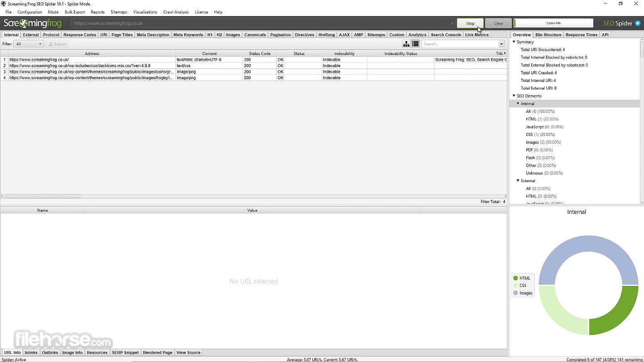Image resolution: width=644 pixels, height=362 pixels.
Task: Open the Hreflang tab
Action: [327, 34]
